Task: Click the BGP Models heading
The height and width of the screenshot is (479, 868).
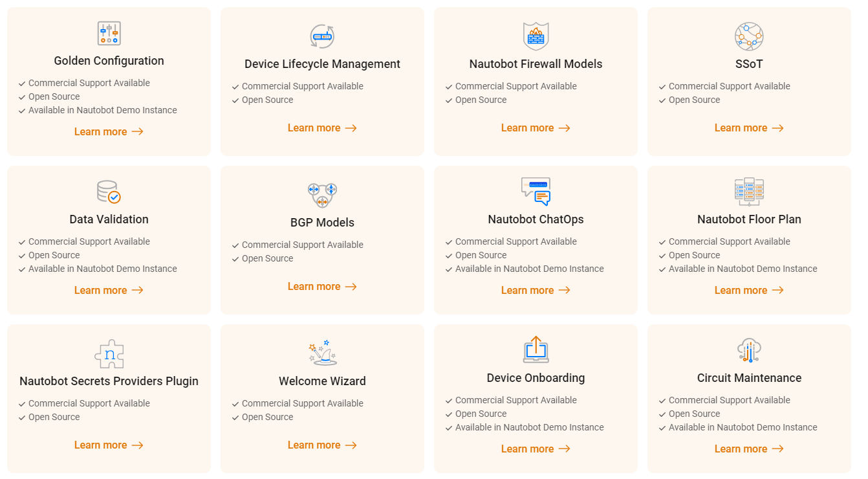Action: pos(322,223)
